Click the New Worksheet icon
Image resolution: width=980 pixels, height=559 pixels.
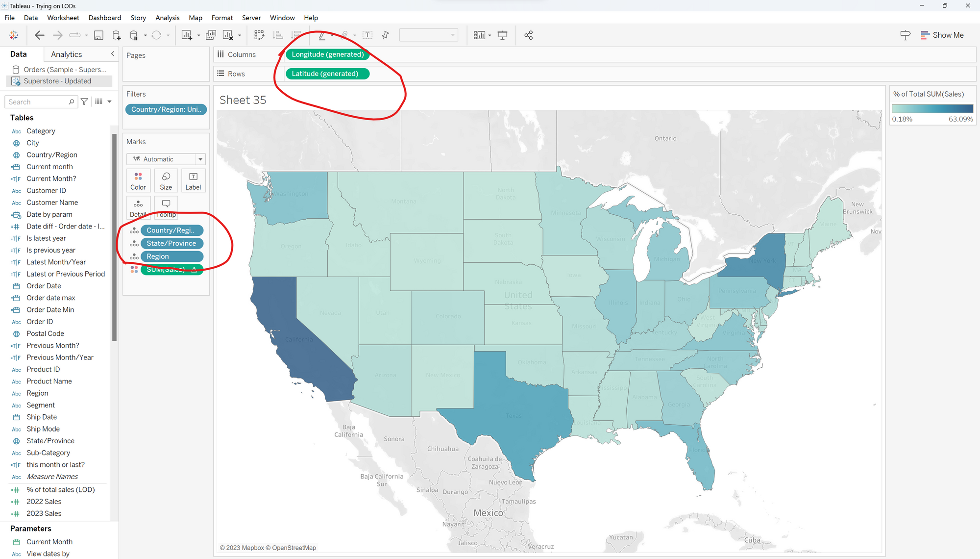(187, 35)
